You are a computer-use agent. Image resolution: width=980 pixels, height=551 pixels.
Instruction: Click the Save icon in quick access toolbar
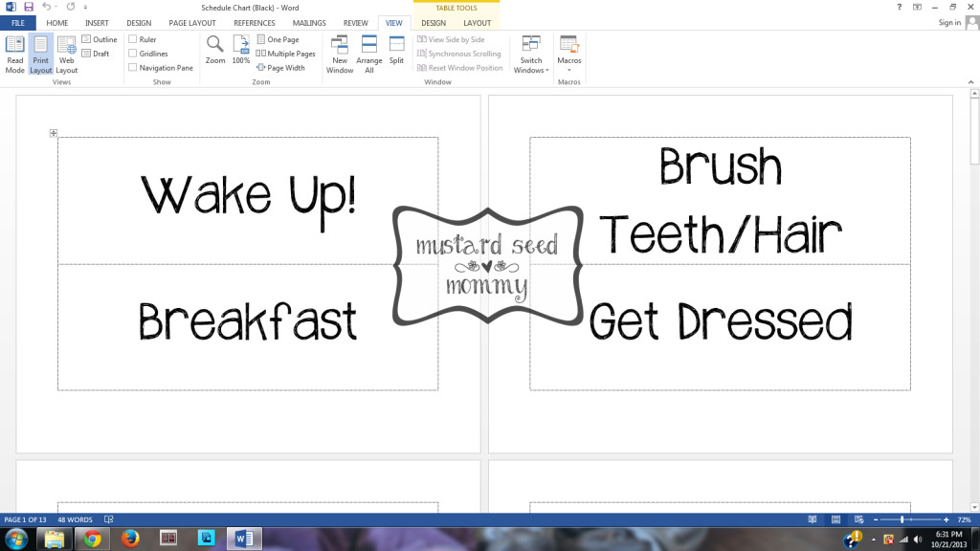tap(29, 7)
